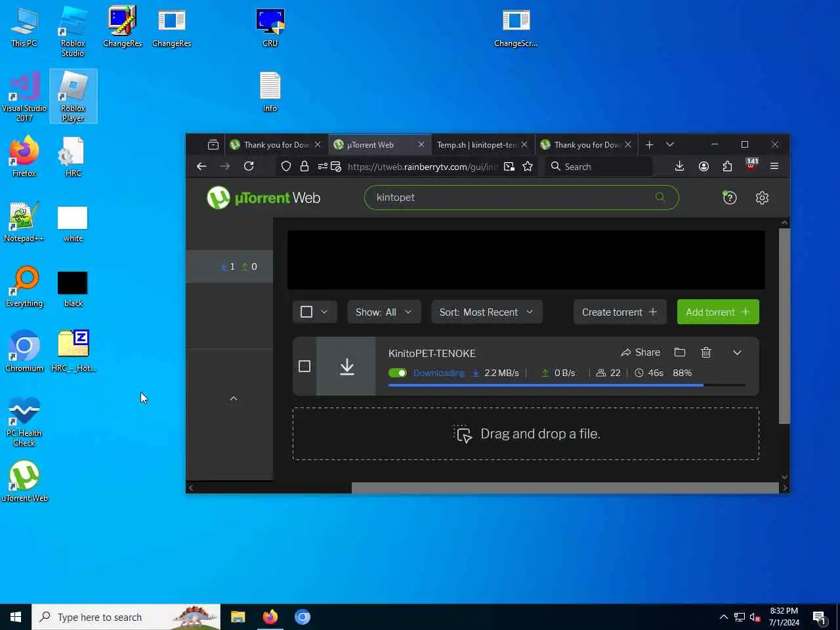This screenshot has width=840, height=630.
Task: Switch to Temp.sh kinitopet tab
Action: (x=477, y=145)
